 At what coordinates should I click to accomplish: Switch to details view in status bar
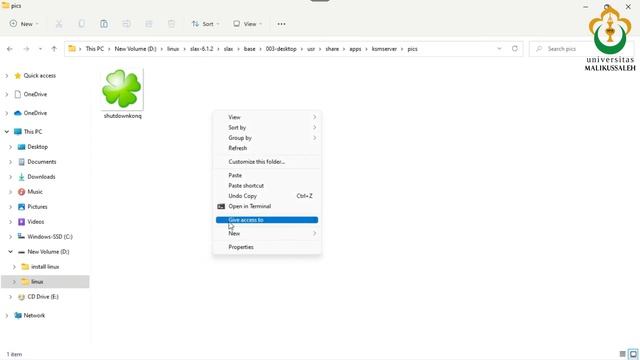tap(622, 354)
